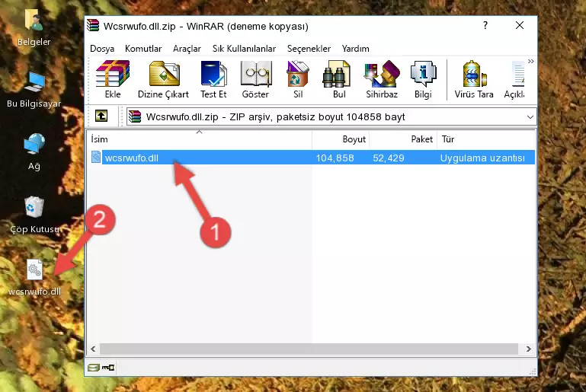Run Test Et on the archive
Viewport: 586px width, 392px height.
point(213,79)
